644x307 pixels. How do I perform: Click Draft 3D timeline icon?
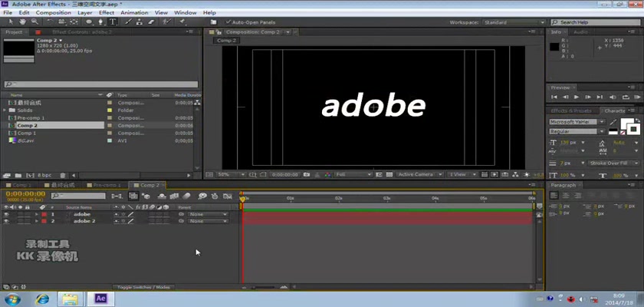(x=146, y=196)
